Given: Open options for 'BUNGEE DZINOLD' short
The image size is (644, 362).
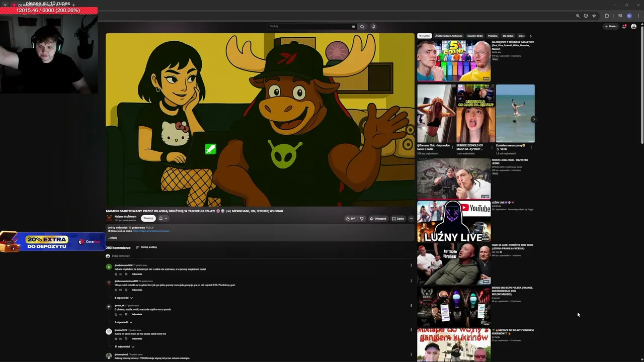Looking at the screenshot, I should click(492, 147).
